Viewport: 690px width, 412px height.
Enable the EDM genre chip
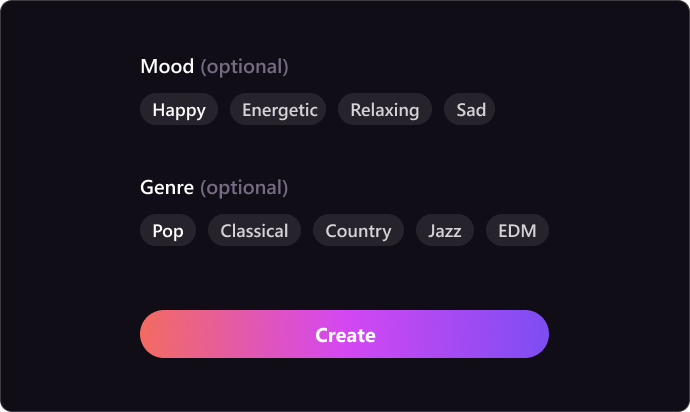click(517, 231)
